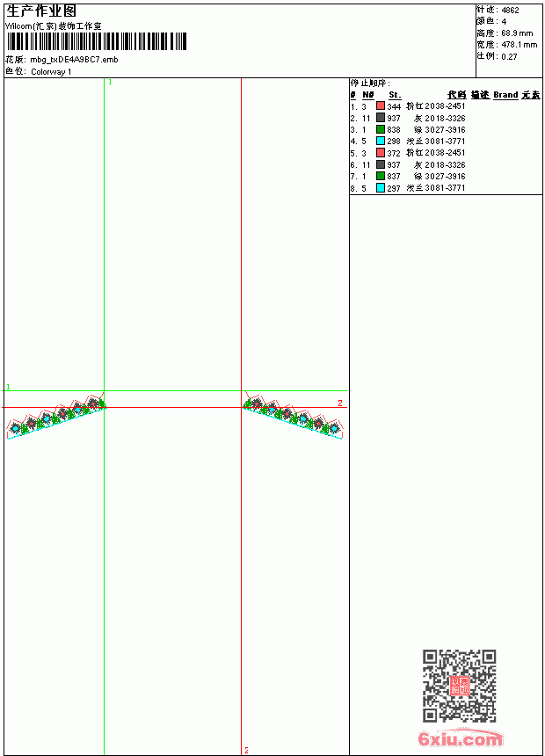Click the height value 68.9 mm
Viewport: 545px width, 756px height.
pos(517,33)
